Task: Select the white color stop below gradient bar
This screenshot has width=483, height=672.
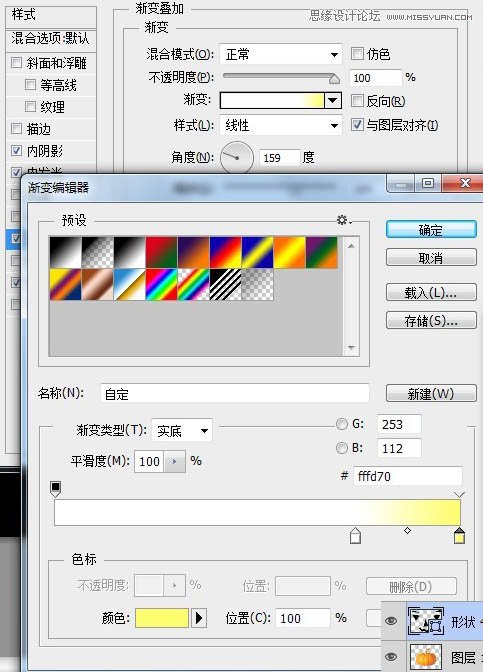Action: 355,536
